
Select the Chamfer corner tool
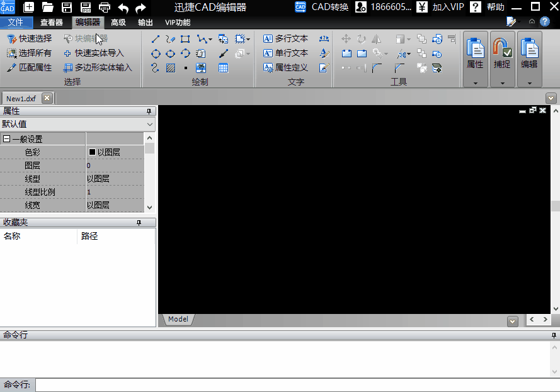point(399,68)
